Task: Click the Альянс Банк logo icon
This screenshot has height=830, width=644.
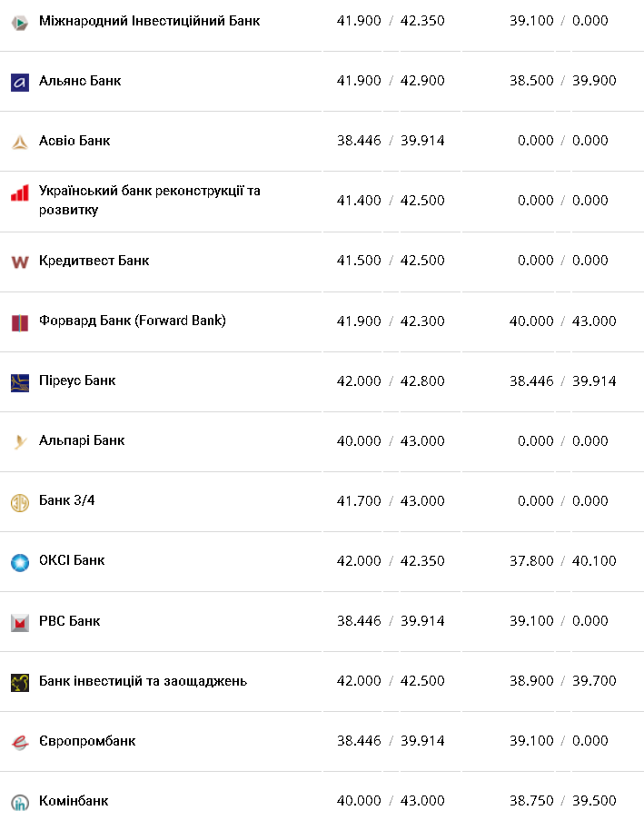Action: click(x=20, y=83)
